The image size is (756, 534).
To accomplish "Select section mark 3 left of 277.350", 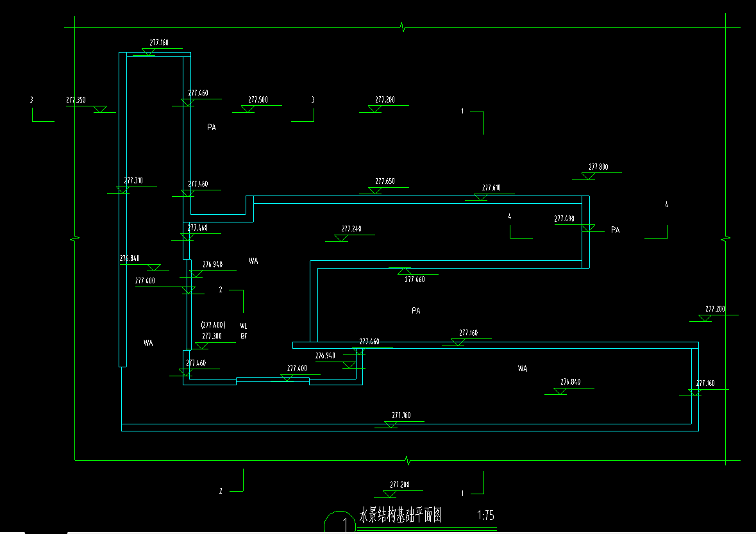I will click(x=31, y=99).
